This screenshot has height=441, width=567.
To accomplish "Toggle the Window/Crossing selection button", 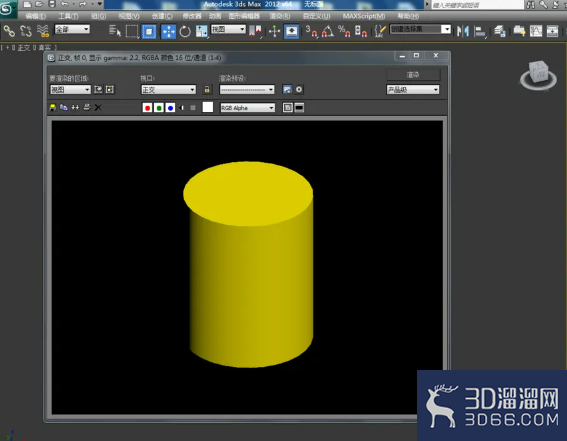I will (x=149, y=31).
